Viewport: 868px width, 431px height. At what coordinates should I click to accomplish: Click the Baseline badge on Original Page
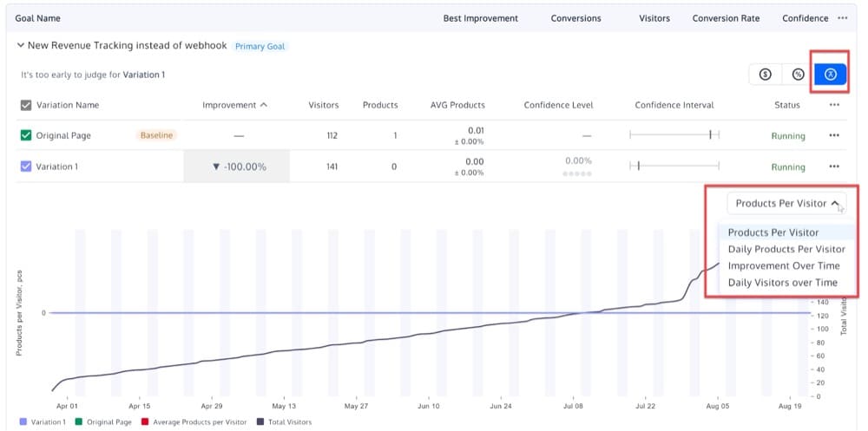pos(157,135)
